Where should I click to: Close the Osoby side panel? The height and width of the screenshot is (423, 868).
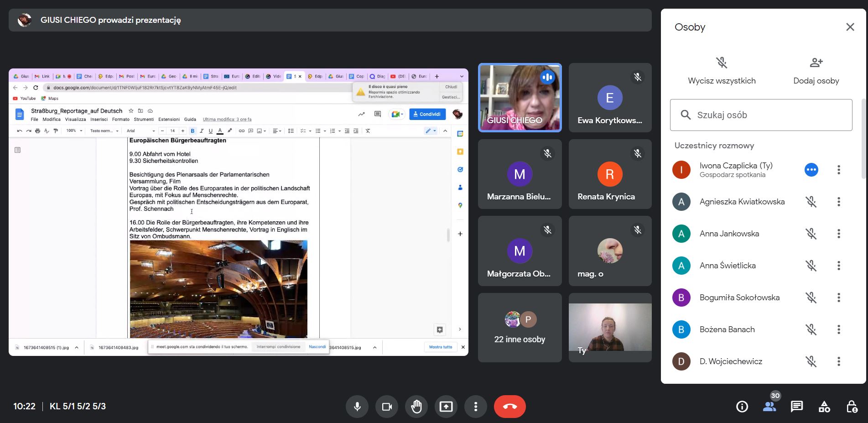point(850,27)
